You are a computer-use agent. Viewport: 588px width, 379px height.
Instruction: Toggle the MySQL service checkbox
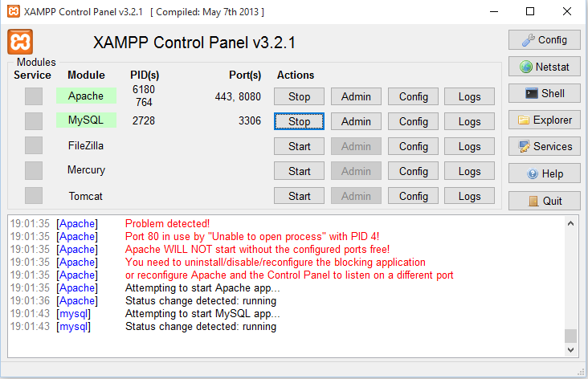pos(33,121)
